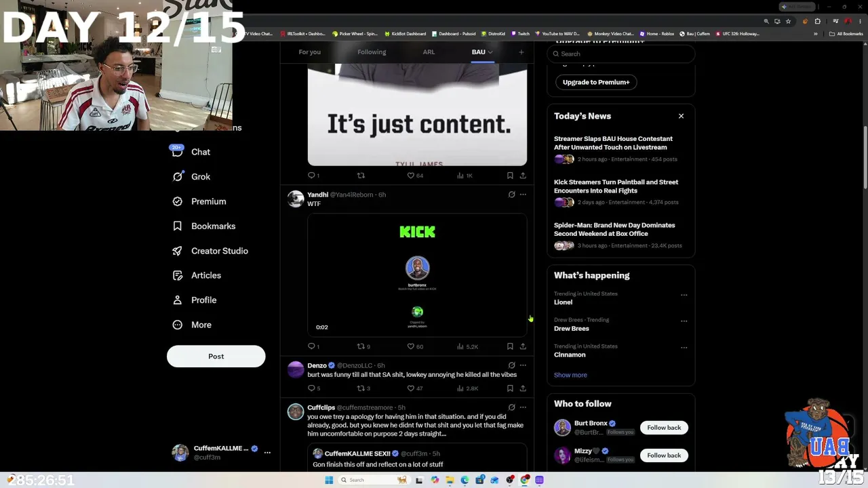Add a new timeline tab
Image resolution: width=868 pixels, height=488 pixels.
tap(521, 52)
